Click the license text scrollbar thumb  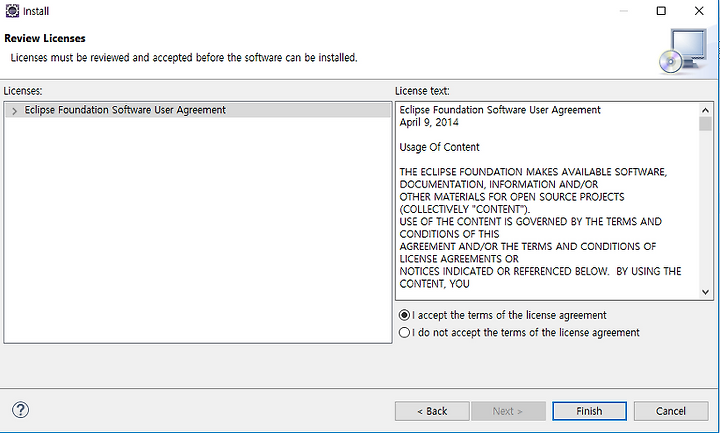pyautogui.click(x=705, y=124)
